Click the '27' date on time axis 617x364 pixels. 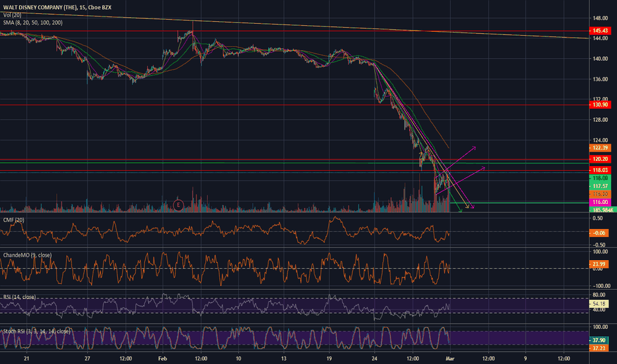pyautogui.click(x=87, y=359)
